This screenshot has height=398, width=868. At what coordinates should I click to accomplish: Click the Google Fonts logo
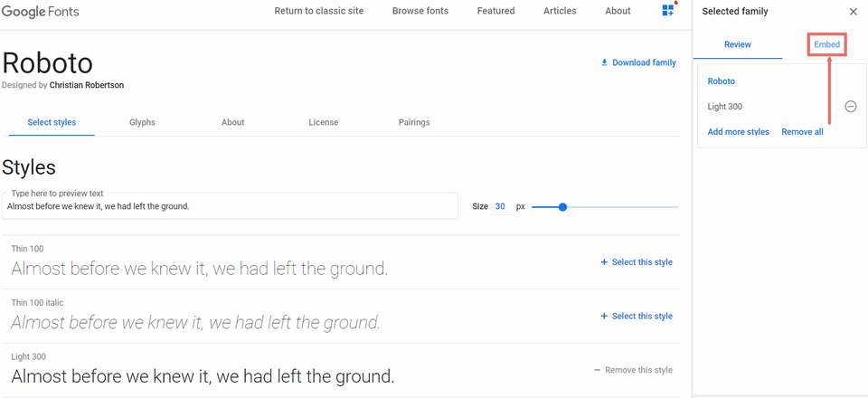(40, 12)
